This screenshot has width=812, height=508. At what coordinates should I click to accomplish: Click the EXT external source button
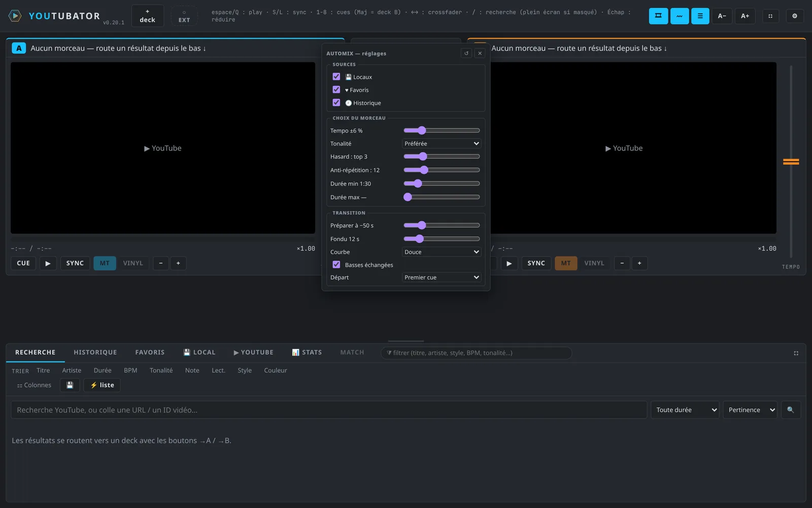tap(184, 16)
